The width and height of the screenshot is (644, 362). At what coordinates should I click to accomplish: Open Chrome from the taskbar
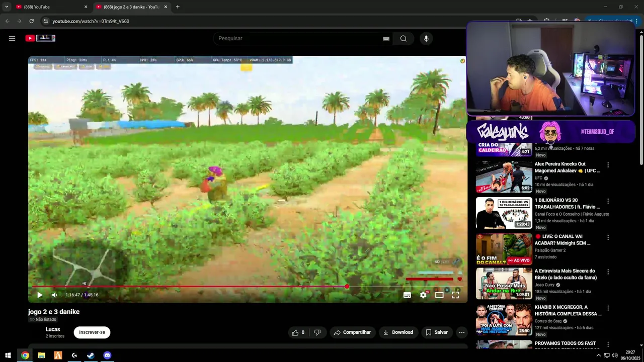[x=25, y=355]
